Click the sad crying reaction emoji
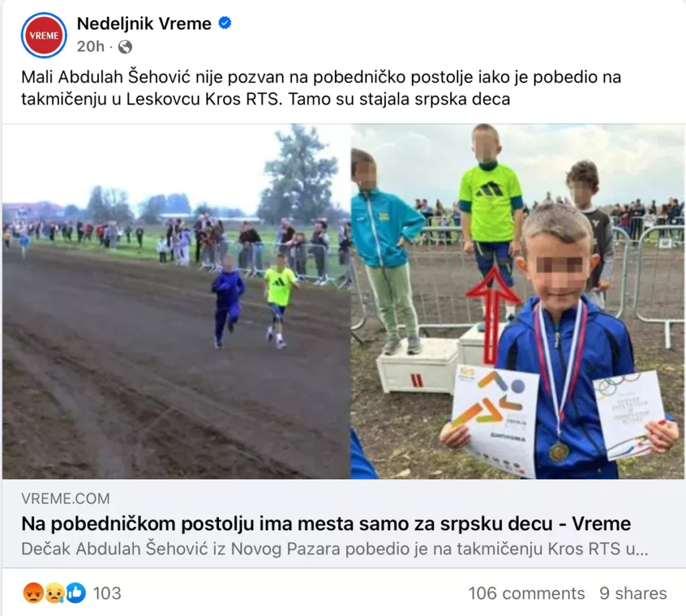 [54, 593]
